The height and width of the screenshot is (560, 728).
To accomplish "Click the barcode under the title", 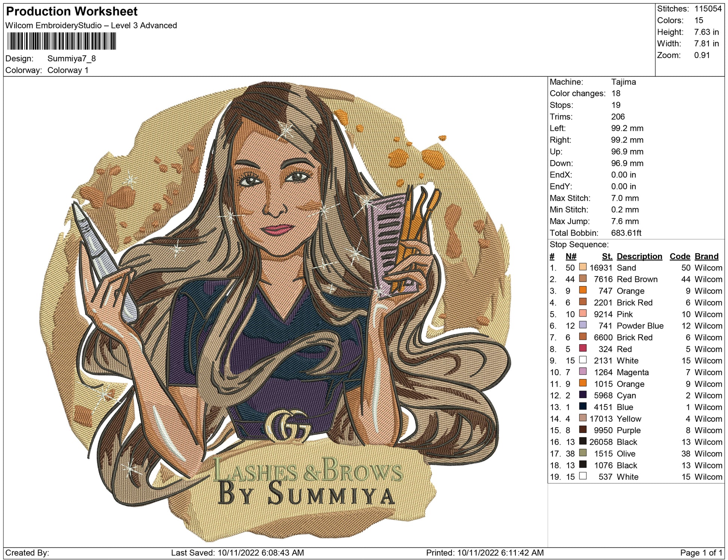I will point(62,41).
